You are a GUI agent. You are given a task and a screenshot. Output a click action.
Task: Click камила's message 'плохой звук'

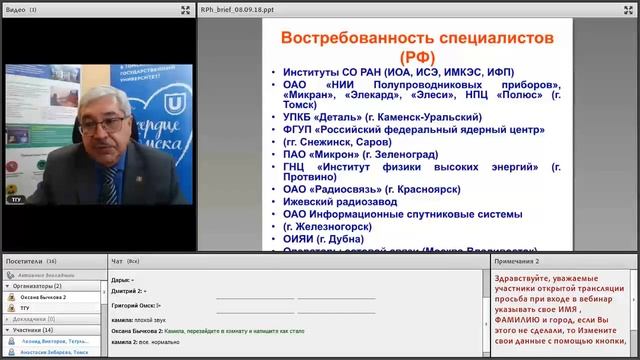click(x=138, y=320)
